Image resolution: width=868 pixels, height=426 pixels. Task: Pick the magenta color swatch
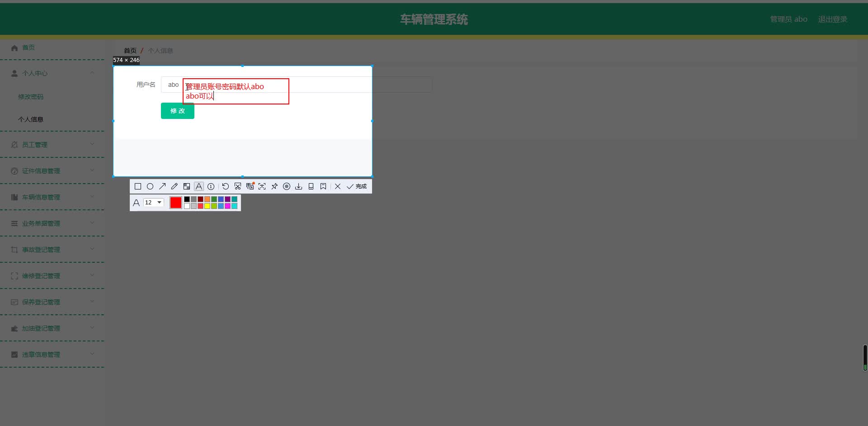227,206
